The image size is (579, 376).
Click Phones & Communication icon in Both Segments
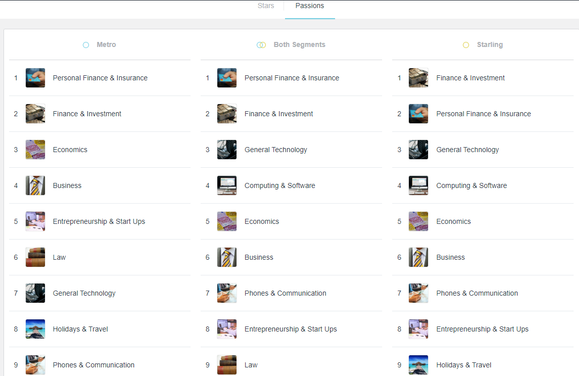click(x=227, y=293)
